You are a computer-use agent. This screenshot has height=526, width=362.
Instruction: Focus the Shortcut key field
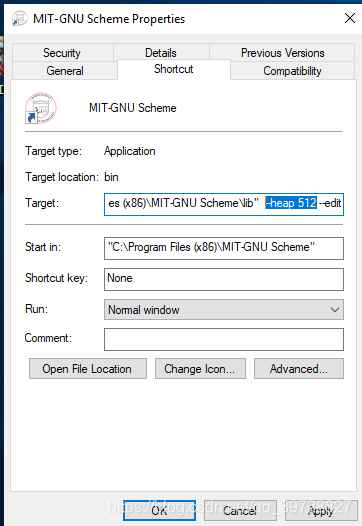[224, 279]
